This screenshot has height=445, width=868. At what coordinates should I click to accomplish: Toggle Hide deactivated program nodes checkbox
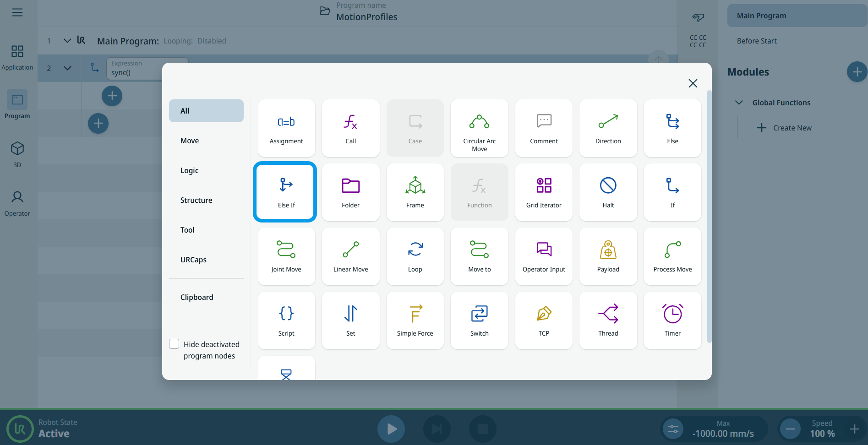[x=174, y=344]
